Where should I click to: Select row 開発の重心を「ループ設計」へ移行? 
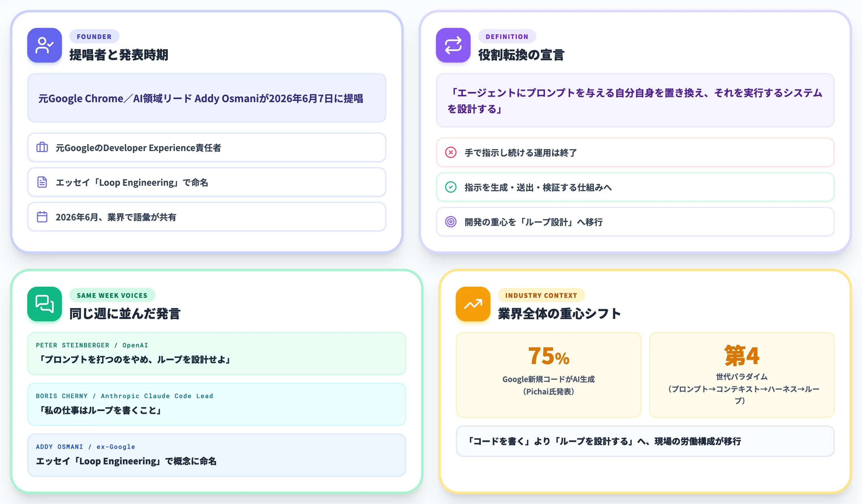tap(635, 222)
